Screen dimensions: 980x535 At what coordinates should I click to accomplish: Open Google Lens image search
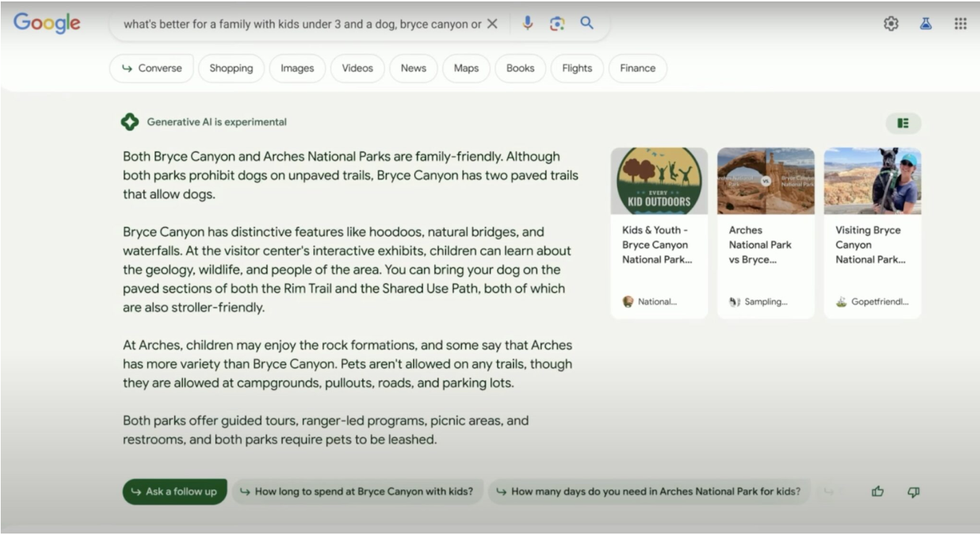[x=557, y=24]
